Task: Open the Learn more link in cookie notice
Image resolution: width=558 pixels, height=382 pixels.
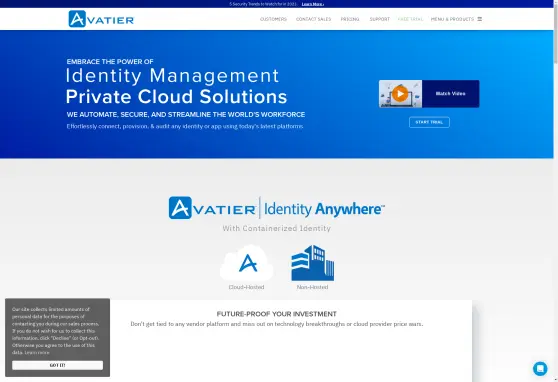Action: click(37, 352)
